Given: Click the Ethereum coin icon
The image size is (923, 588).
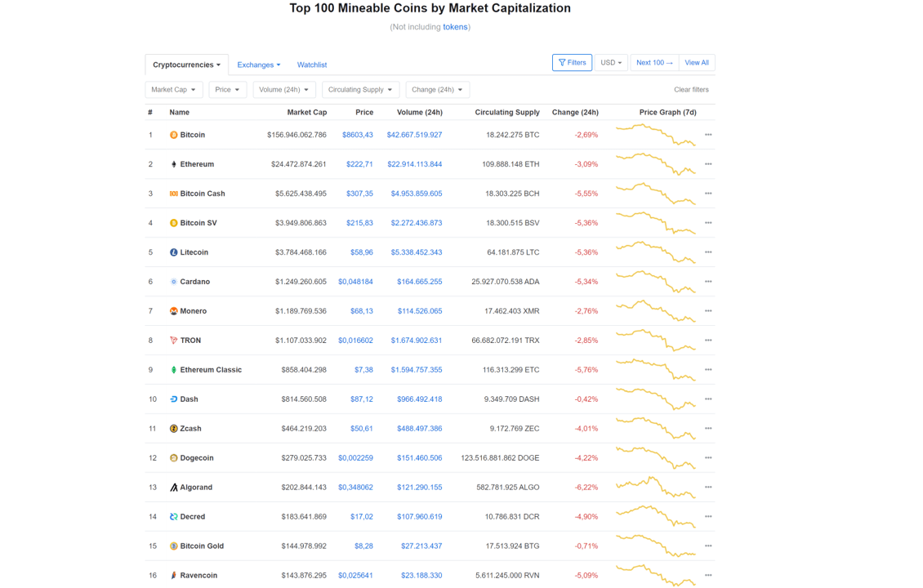Looking at the screenshot, I should click(x=174, y=164).
